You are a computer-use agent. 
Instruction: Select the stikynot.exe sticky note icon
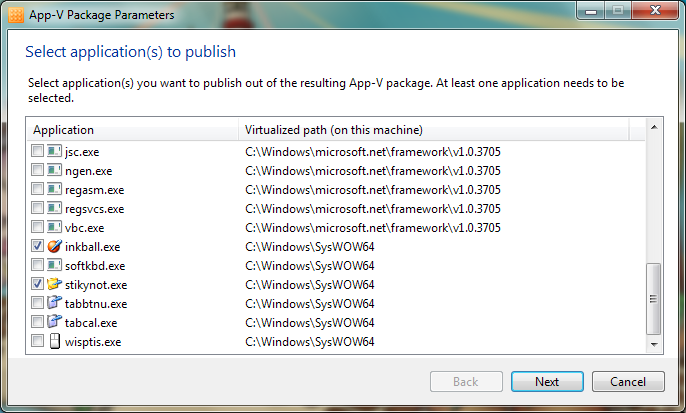pos(54,284)
